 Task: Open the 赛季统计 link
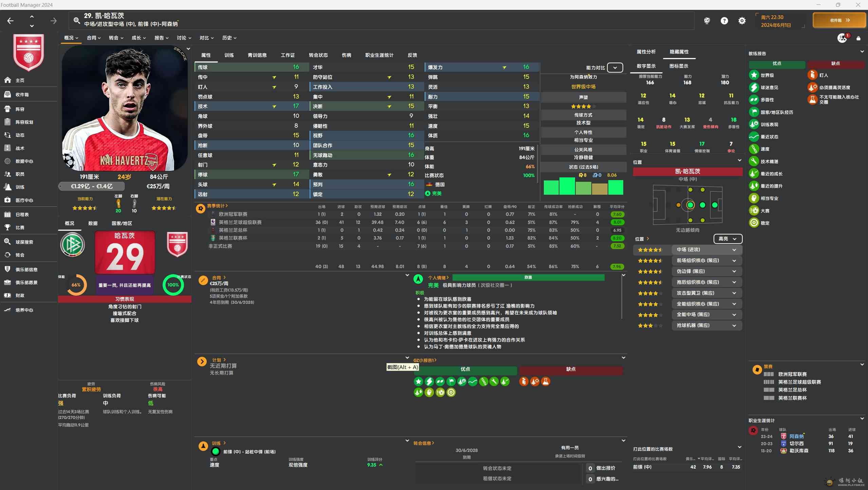point(217,206)
